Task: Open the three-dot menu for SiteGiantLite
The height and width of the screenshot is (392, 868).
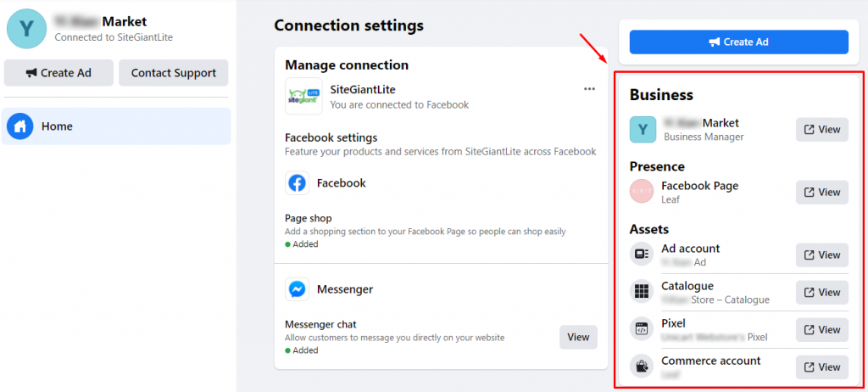Action: [590, 89]
